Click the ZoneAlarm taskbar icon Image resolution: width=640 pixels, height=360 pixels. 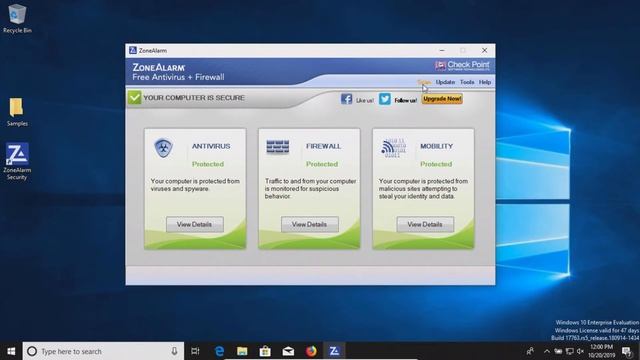click(334, 351)
